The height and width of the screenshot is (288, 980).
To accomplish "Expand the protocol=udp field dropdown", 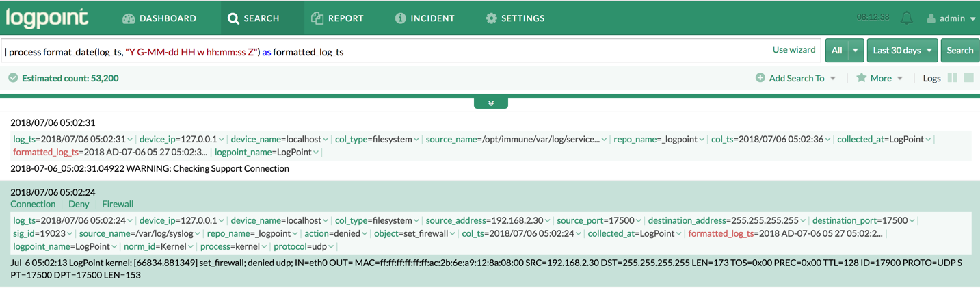I will (331, 247).
